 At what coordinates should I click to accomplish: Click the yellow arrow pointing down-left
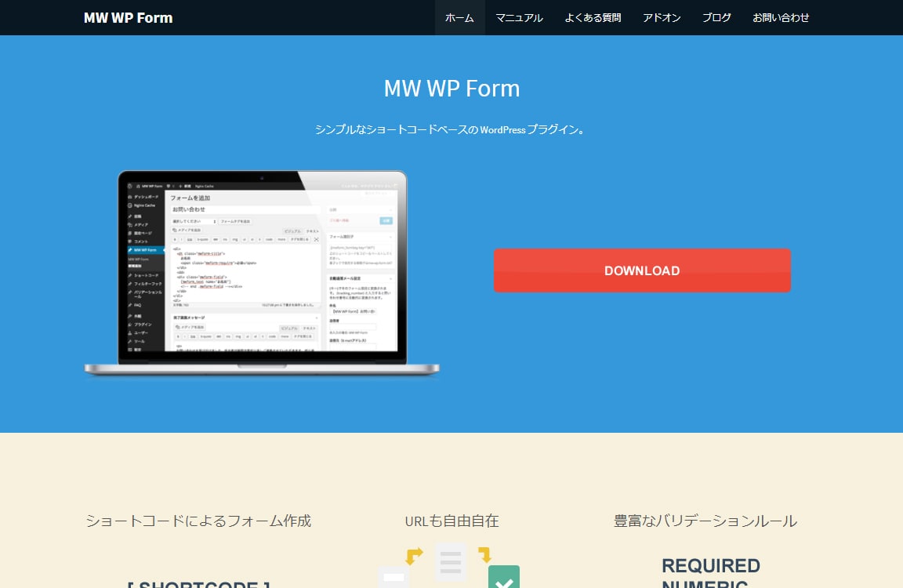[414, 556]
